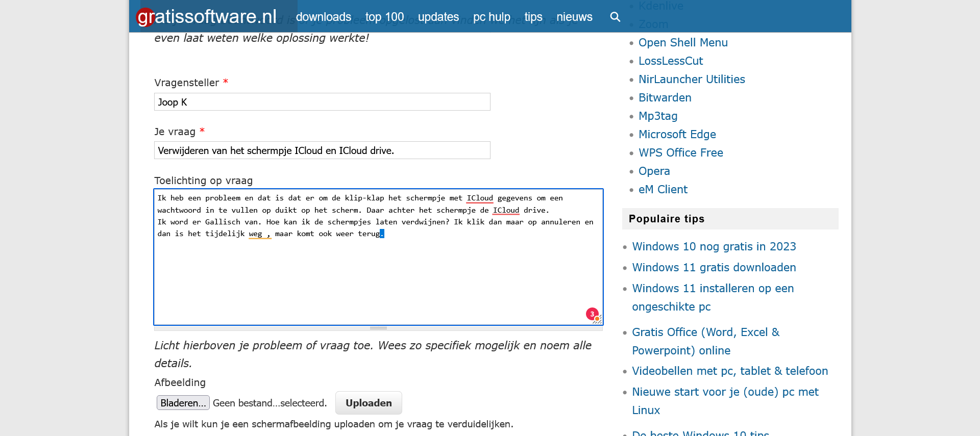Viewport: 980px width, 436px height.
Task: Select the tips menu item
Action: [533, 17]
